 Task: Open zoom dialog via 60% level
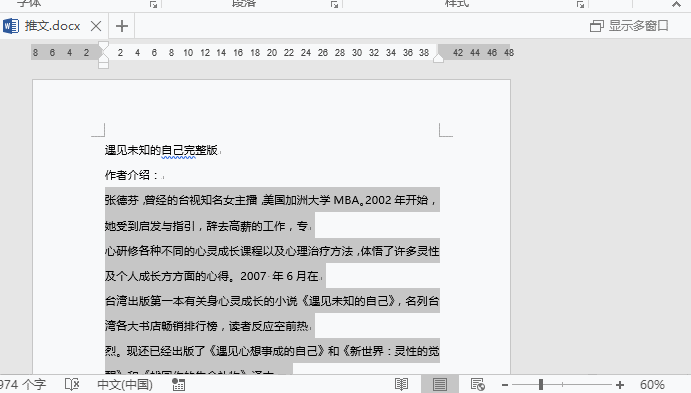(652, 385)
